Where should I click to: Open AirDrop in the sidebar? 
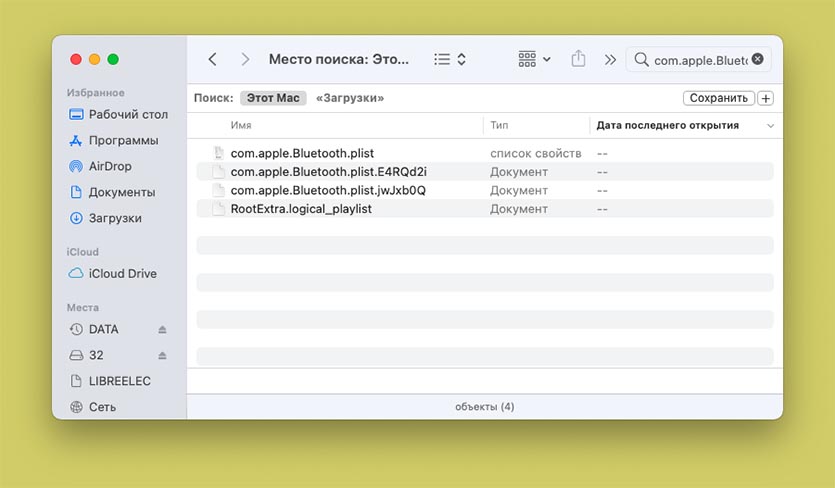[109, 166]
